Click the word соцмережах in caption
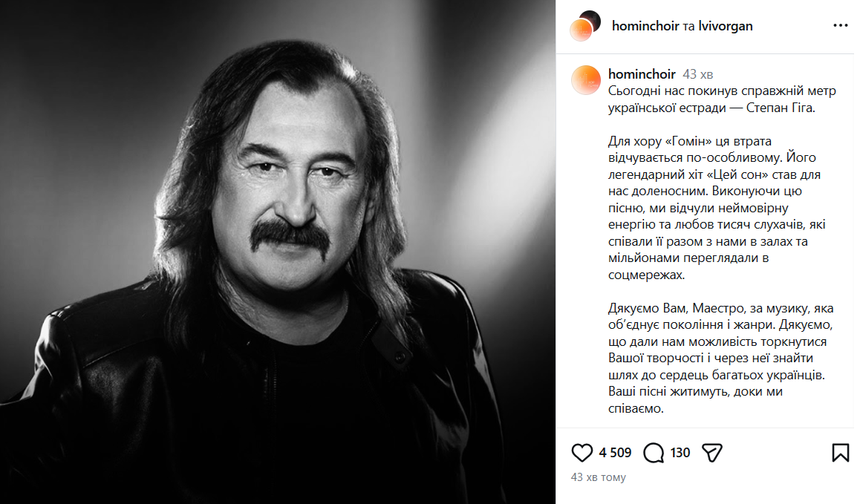The height and width of the screenshot is (504, 860). [x=646, y=275]
